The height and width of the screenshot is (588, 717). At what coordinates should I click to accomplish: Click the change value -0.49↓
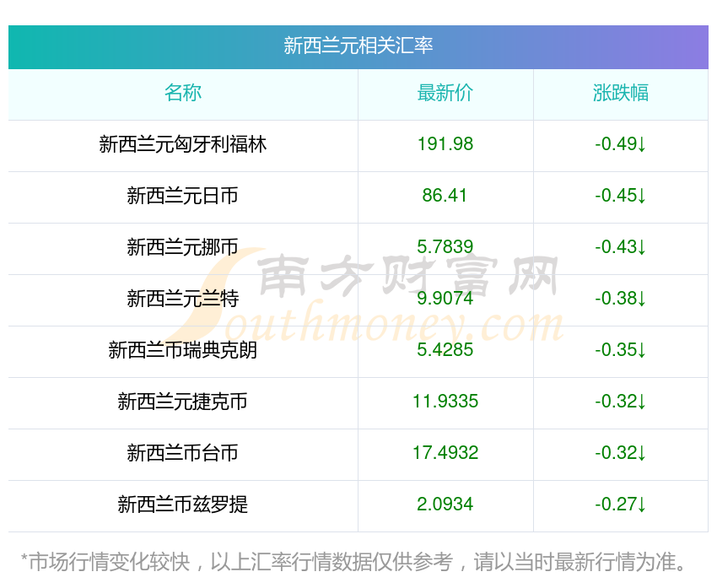[621, 144]
